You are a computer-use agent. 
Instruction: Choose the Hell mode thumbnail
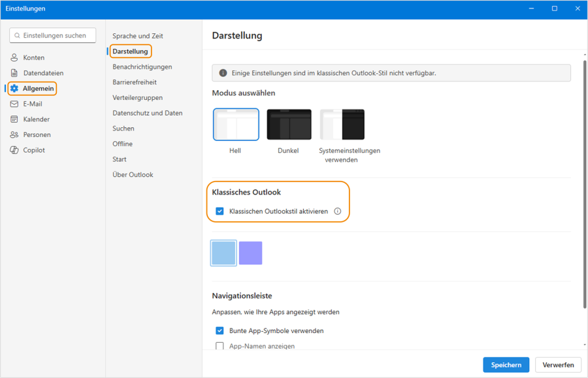pyautogui.click(x=236, y=125)
